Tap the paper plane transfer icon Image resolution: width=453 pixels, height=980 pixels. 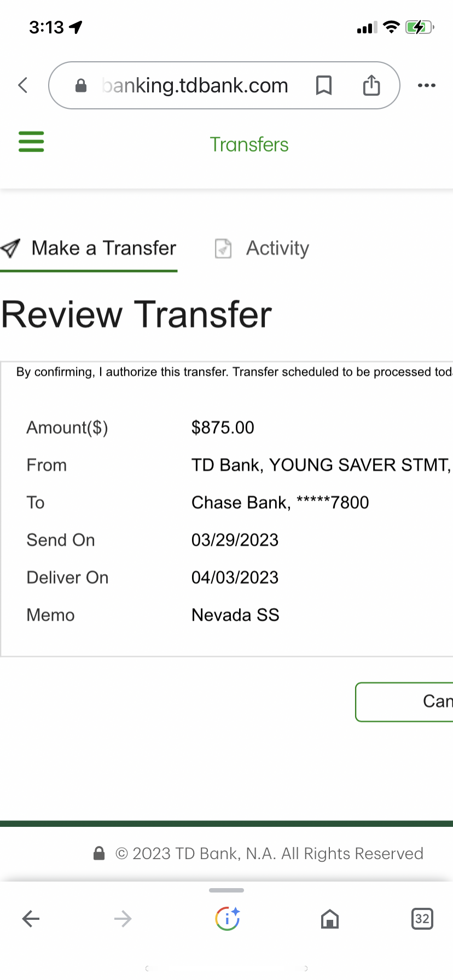pyautogui.click(x=10, y=248)
